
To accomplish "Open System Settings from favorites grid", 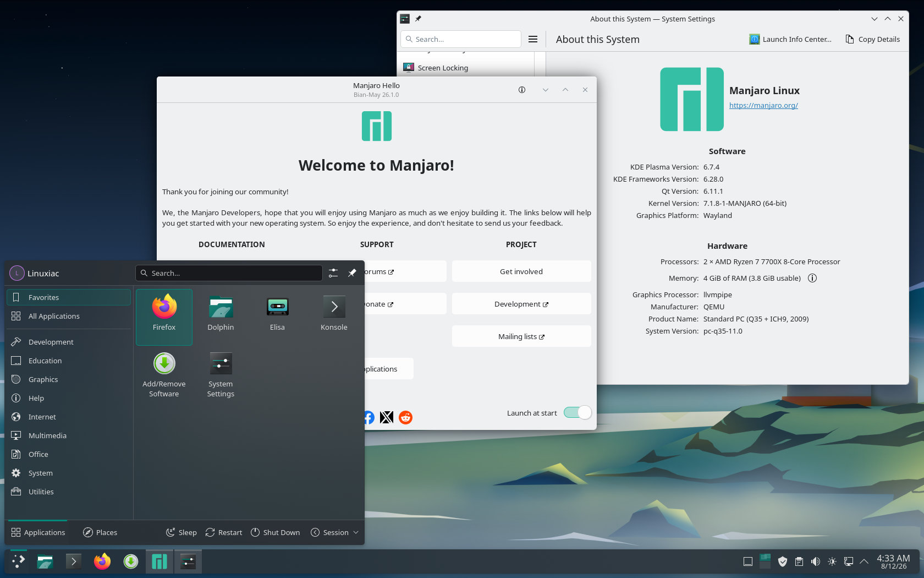I will coord(221,375).
